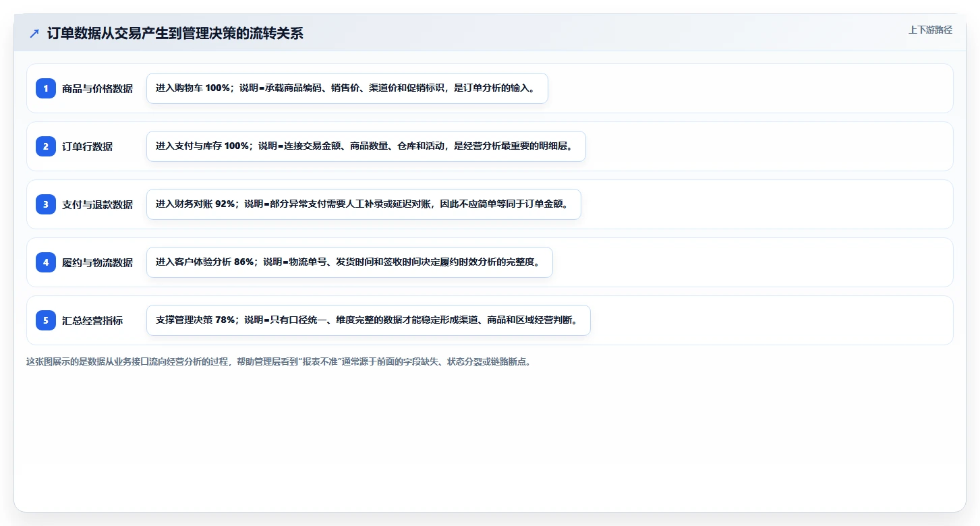Select the step 2 number badge

click(46, 146)
